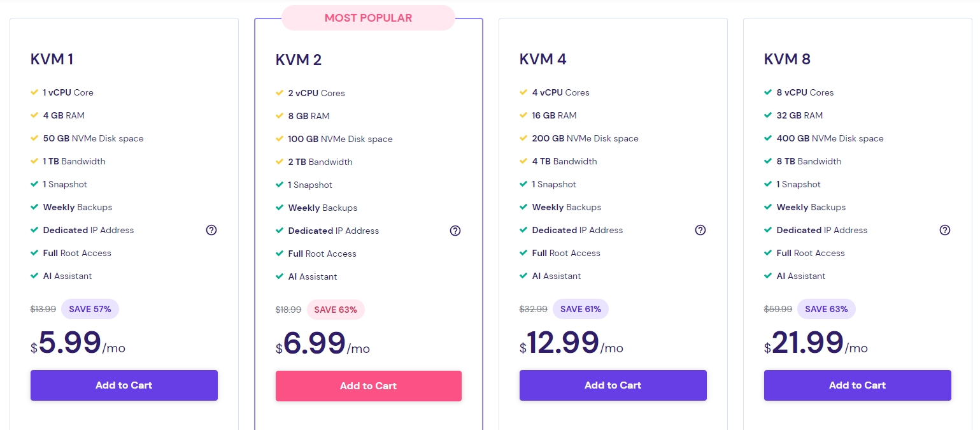Click the SAVE 61% badge on KVM 4
Viewport: 980px width, 430px height.
click(581, 309)
